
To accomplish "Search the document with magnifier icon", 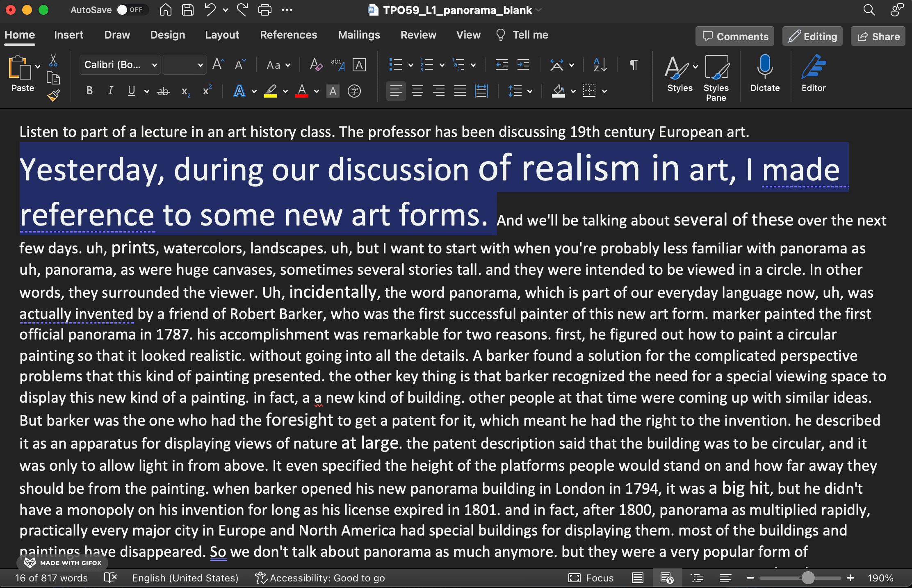I will [x=869, y=10].
